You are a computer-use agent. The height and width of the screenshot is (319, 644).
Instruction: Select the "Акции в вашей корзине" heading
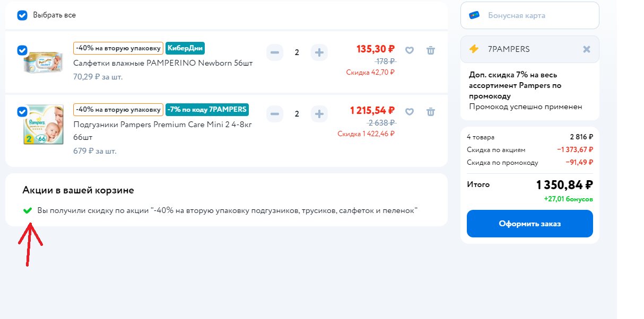click(x=79, y=190)
